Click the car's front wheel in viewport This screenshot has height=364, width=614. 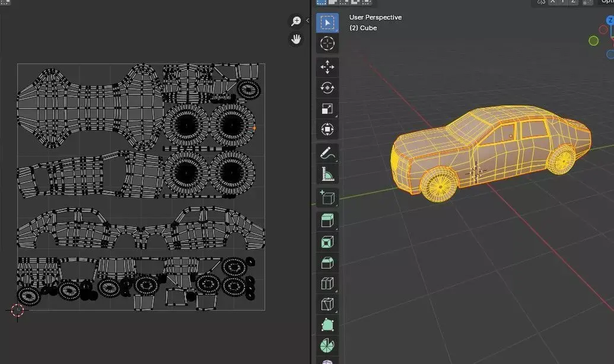click(x=440, y=185)
